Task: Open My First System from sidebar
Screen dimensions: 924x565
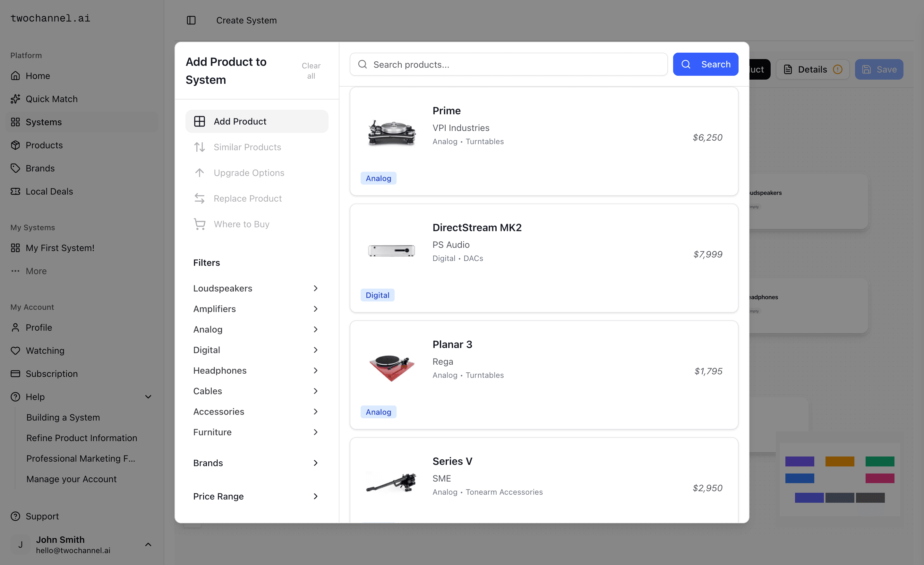Action: [x=60, y=248]
